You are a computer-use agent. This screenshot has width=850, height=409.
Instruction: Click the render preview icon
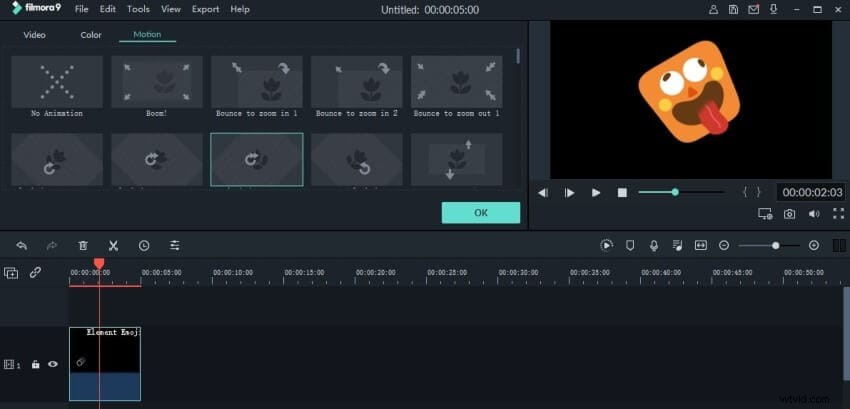[607, 245]
